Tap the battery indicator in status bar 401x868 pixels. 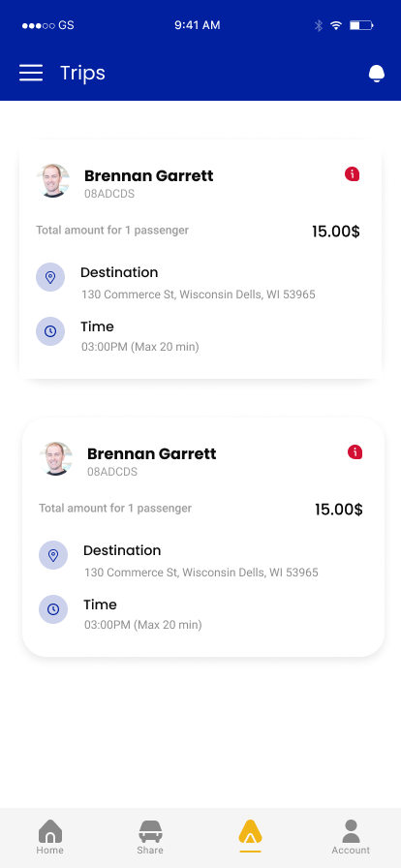tap(361, 25)
